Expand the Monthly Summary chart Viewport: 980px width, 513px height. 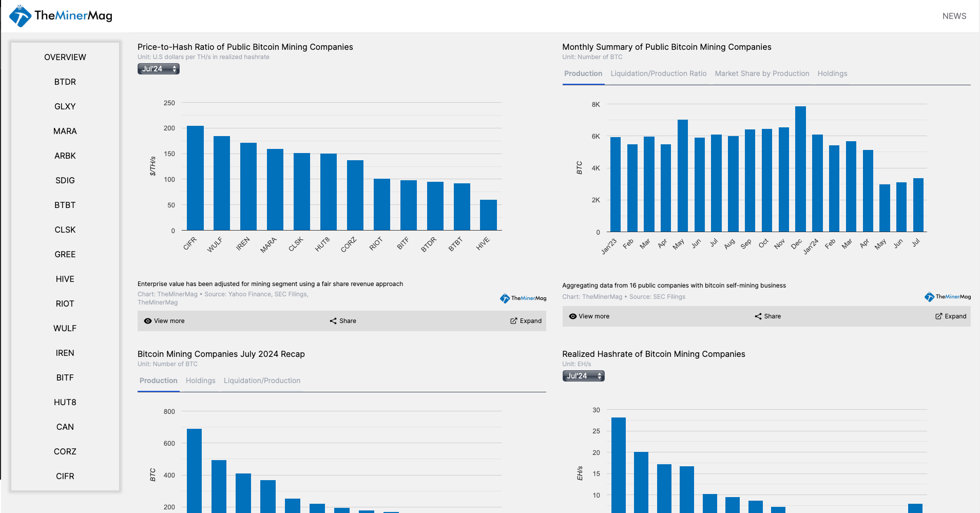[951, 316]
